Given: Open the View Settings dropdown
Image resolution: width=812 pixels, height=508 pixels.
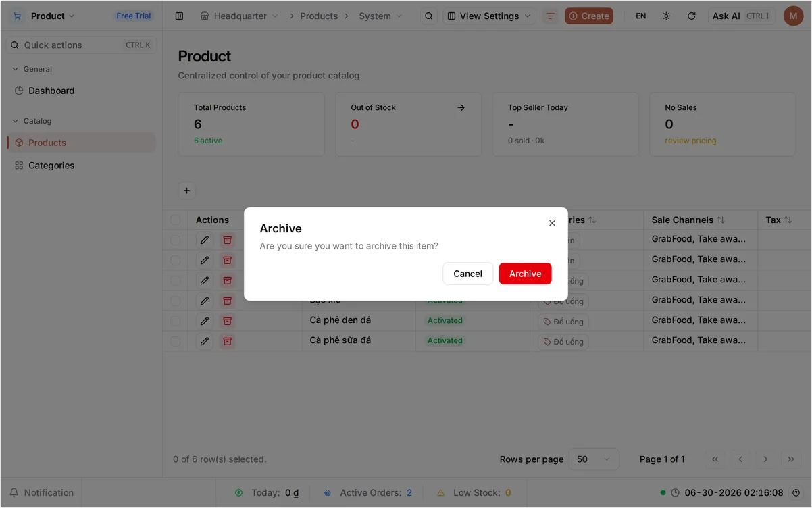Looking at the screenshot, I should tap(489, 16).
